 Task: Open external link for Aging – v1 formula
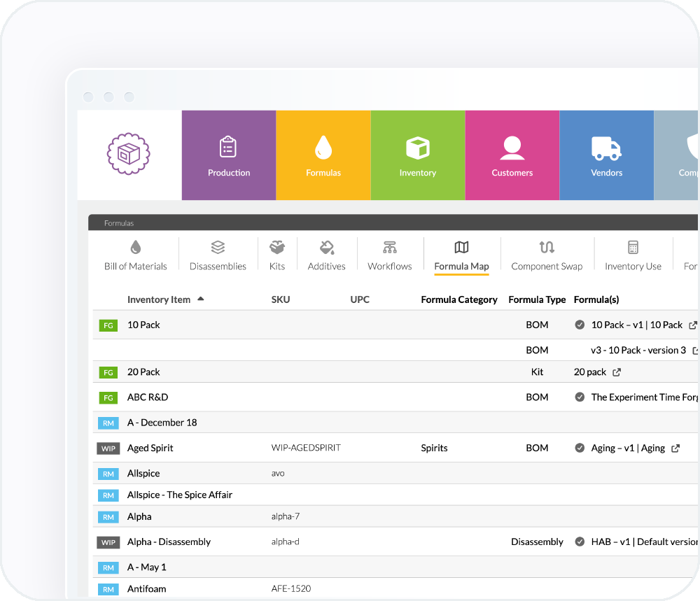[x=675, y=448]
